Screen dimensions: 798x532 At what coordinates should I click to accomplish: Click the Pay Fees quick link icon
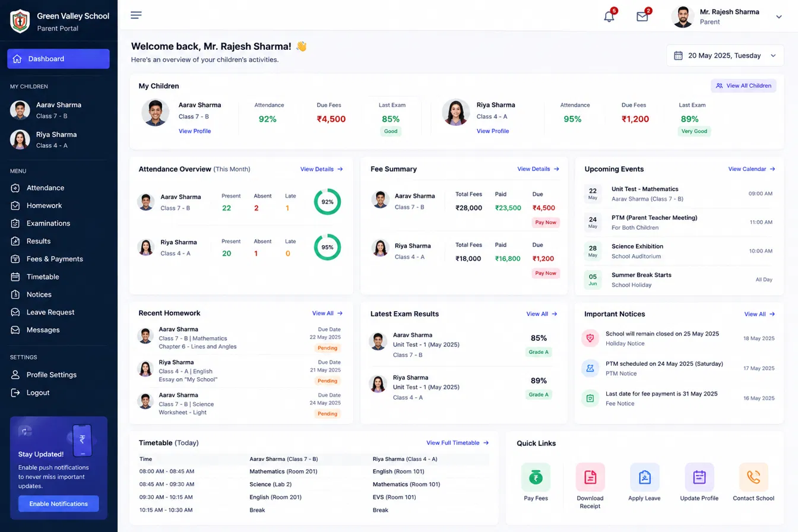536,477
